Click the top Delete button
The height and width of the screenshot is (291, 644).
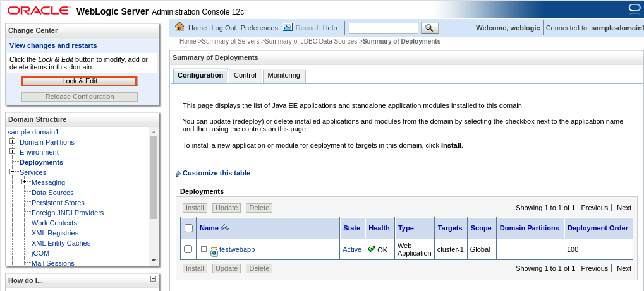[259, 208]
